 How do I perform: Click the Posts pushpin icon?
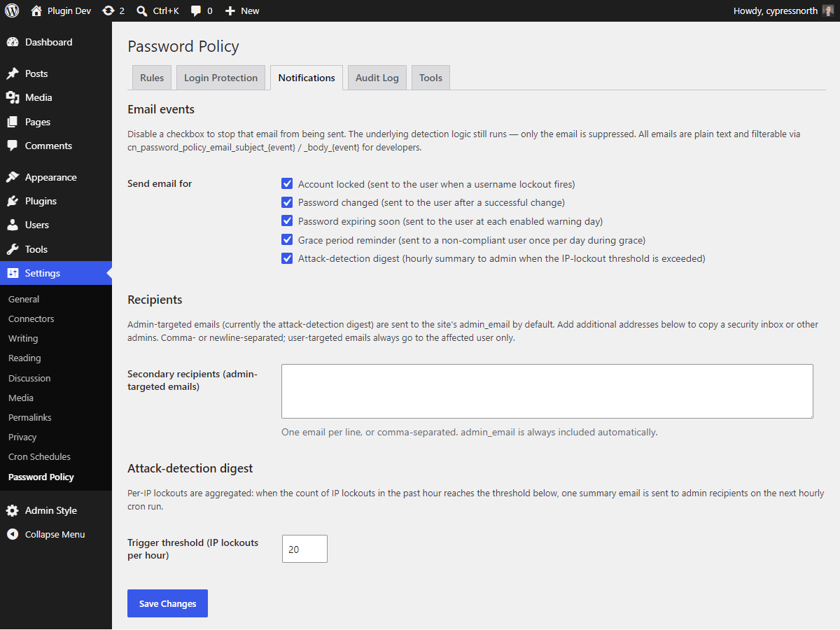click(13, 73)
